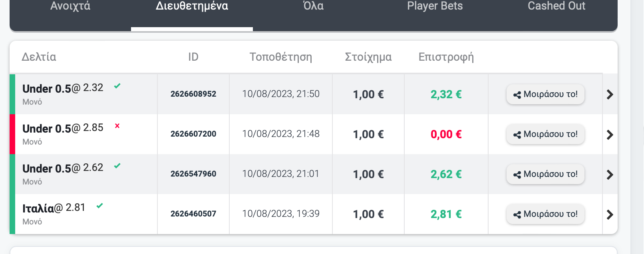Click Μοιράσου το! for the lost 0,00 € bet
This screenshot has height=254, width=644.
pos(545,134)
